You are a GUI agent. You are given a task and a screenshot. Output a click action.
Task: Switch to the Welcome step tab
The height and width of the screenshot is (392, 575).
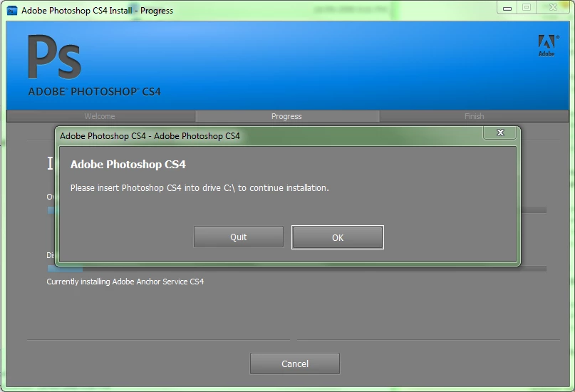(100, 116)
